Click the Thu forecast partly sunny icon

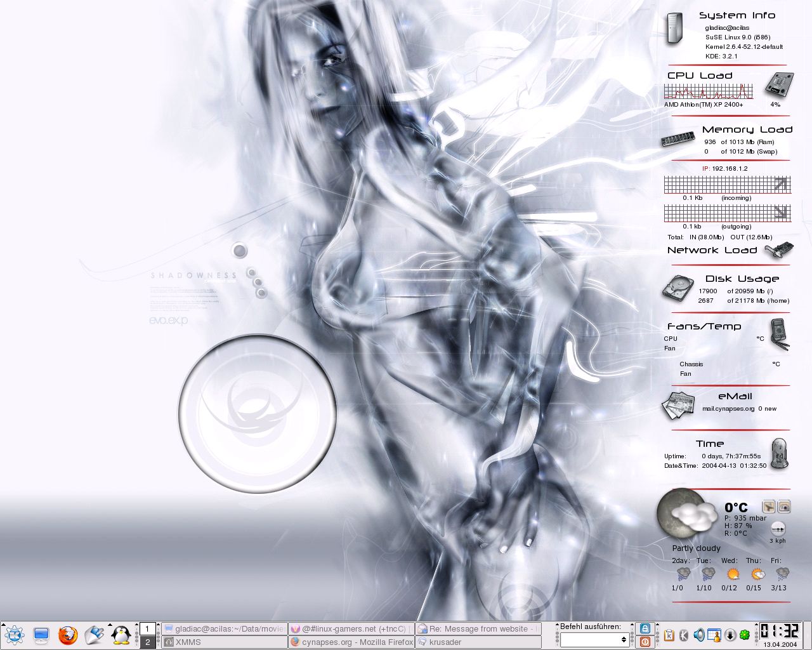point(757,574)
